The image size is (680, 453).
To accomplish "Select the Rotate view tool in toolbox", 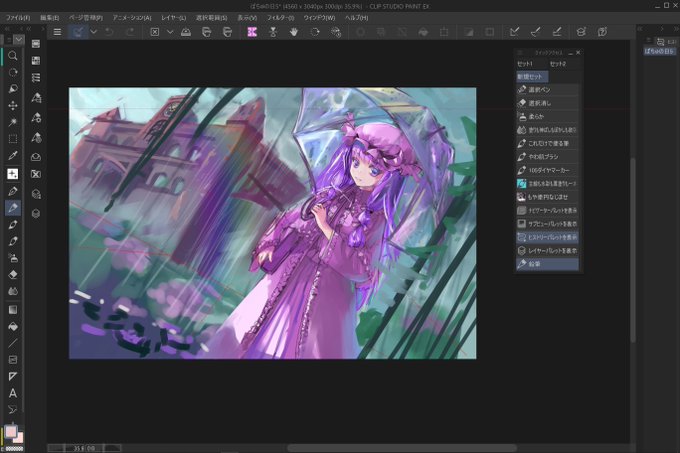I will (x=13, y=72).
